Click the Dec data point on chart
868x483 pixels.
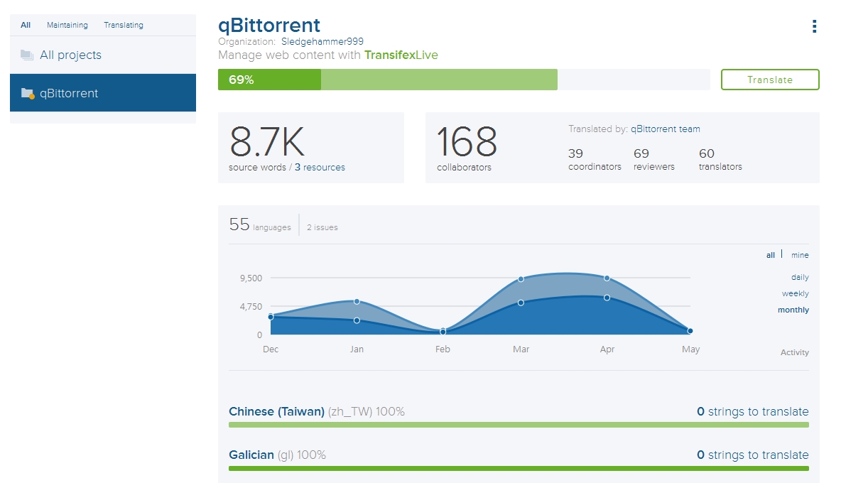pos(271,317)
